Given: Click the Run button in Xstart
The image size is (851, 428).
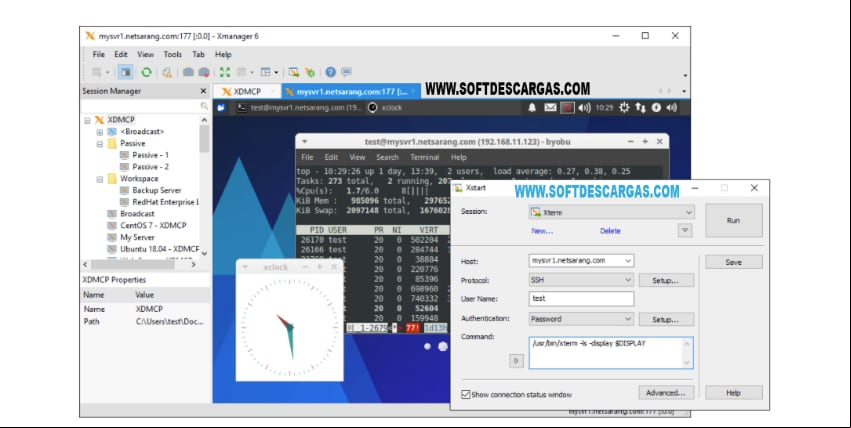Looking at the screenshot, I should (733, 220).
